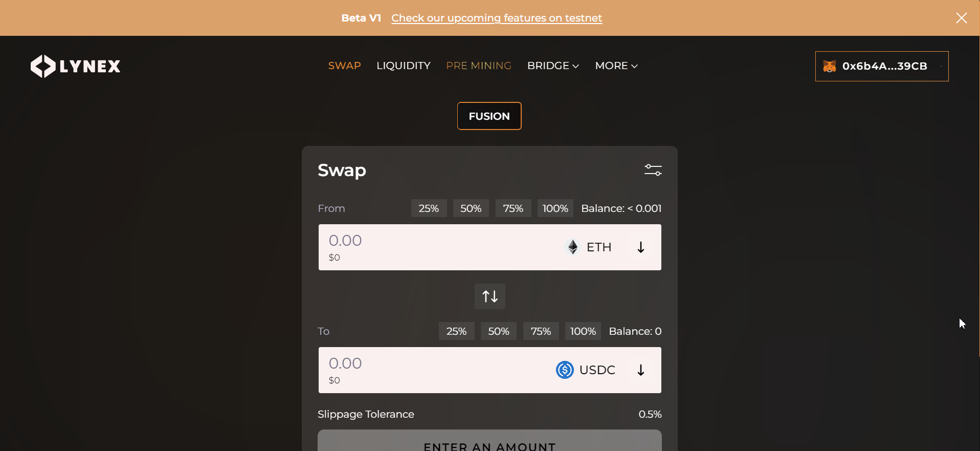Select 25% of From balance
The image size is (980, 451).
click(429, 208)
